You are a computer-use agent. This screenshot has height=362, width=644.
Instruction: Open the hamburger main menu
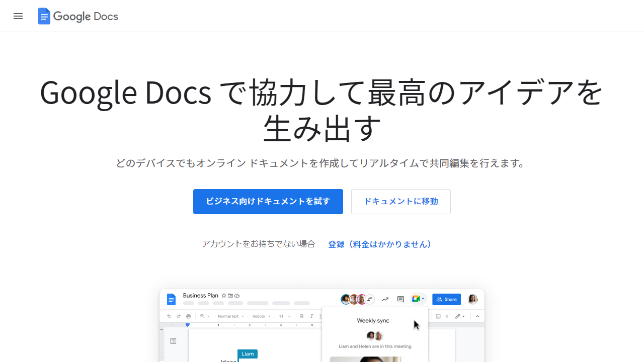18,16
